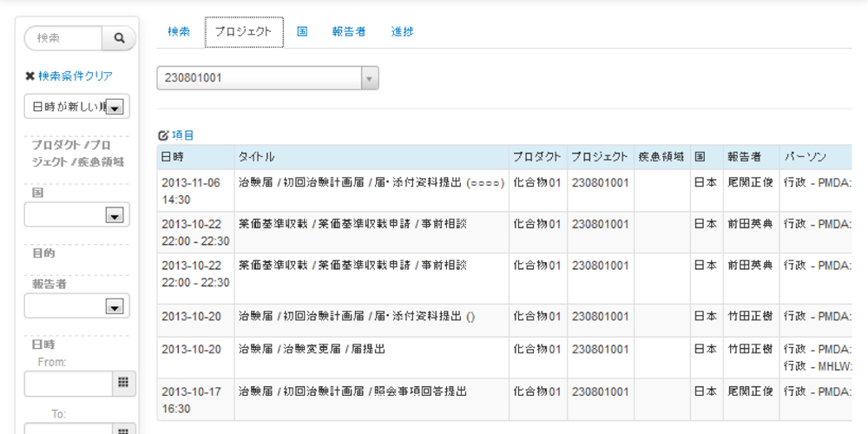This screenshot has height=434, width=868.
Task: Go to the 進捗 tab
Action: click(x=402, y=31)
